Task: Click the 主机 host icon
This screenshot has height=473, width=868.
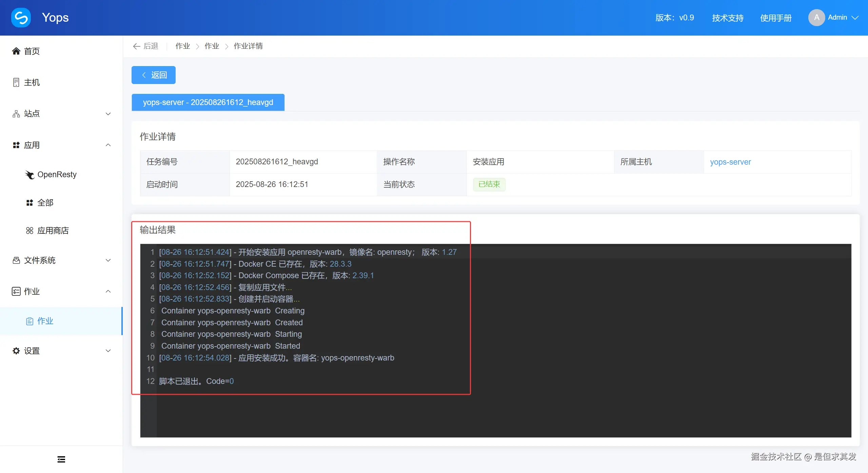Action: pos(16,82)
